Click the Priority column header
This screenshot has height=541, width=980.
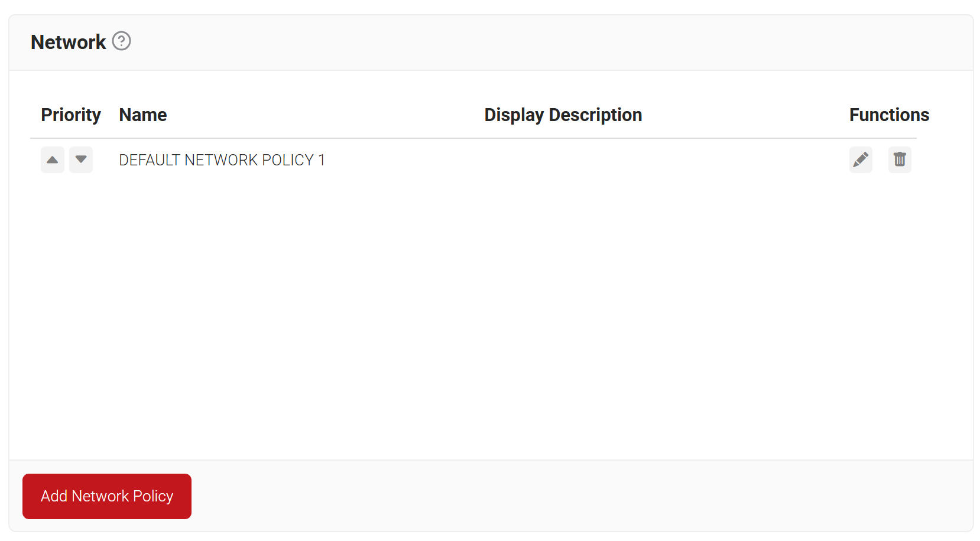(71, 115)
